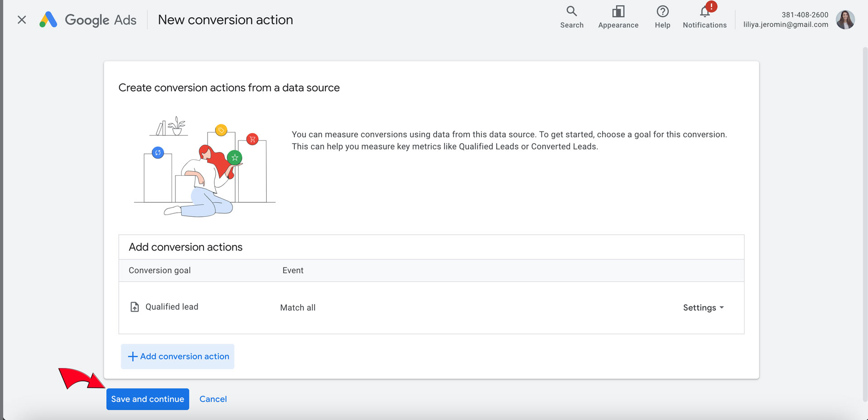Screen dimensions: 868x420
Task: Click the page vertical scrollbar
Action: 865,224
